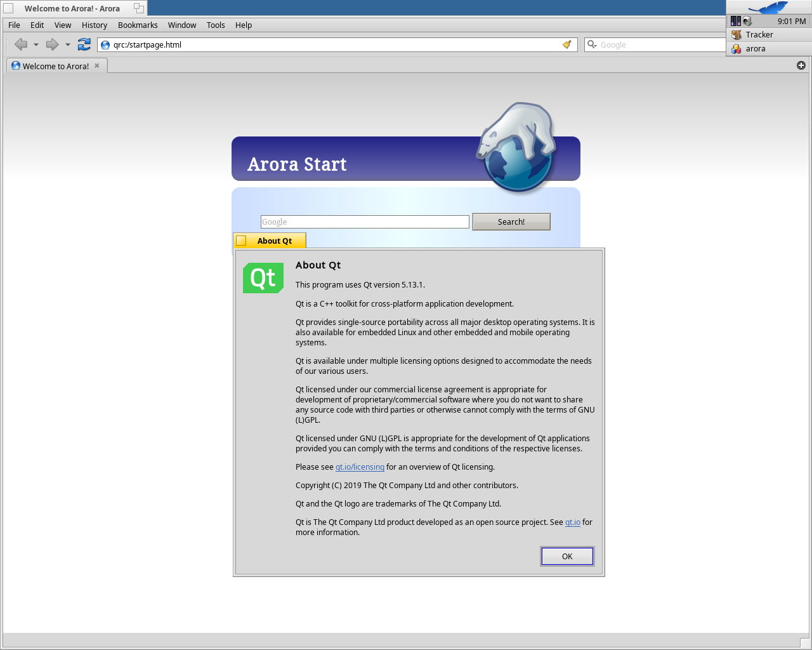Close the Welcome to Arora tab
This screenshot has width=812, height=650.
97,65
